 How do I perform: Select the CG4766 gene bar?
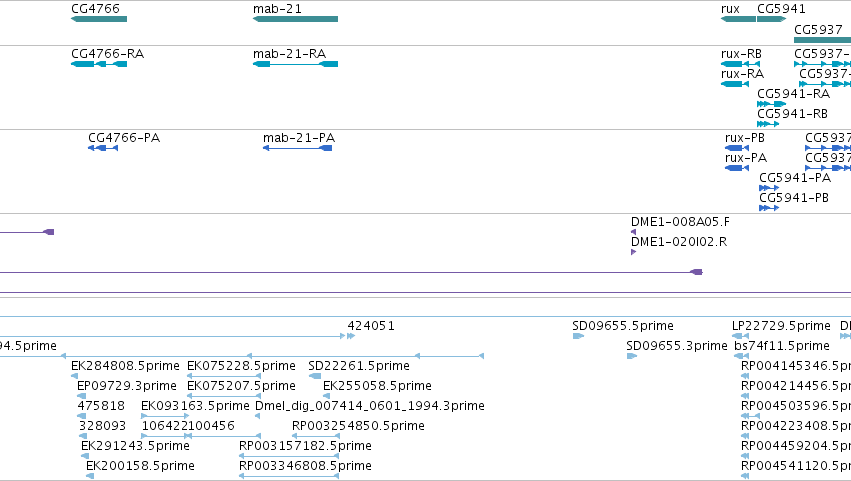click(99, 19)
